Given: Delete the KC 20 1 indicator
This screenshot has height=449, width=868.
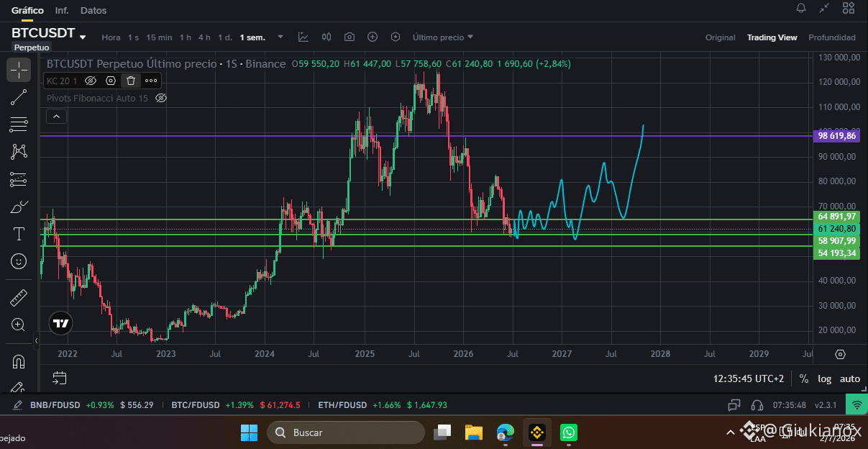Looking at the screenshot, I should 131,81.
